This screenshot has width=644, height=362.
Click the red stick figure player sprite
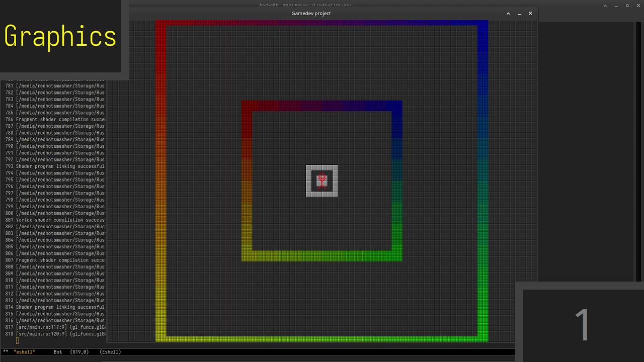pos(322,181)
